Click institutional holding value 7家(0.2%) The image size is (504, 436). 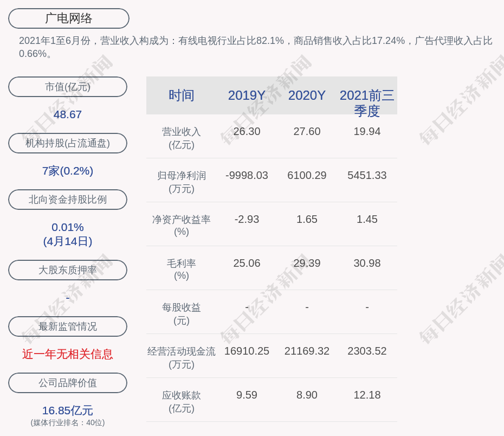pyautogui.click(x=68, y=171)
